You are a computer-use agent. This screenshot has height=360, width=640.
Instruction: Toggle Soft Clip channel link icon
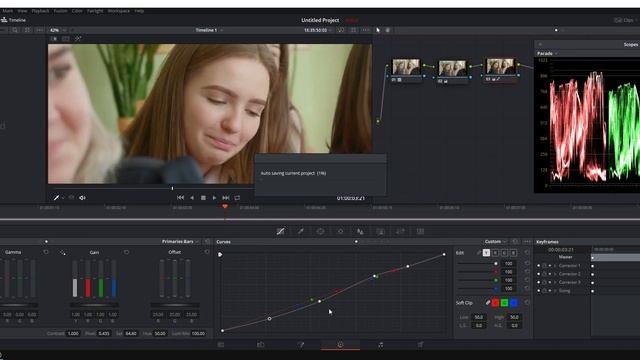pos(487,302)
